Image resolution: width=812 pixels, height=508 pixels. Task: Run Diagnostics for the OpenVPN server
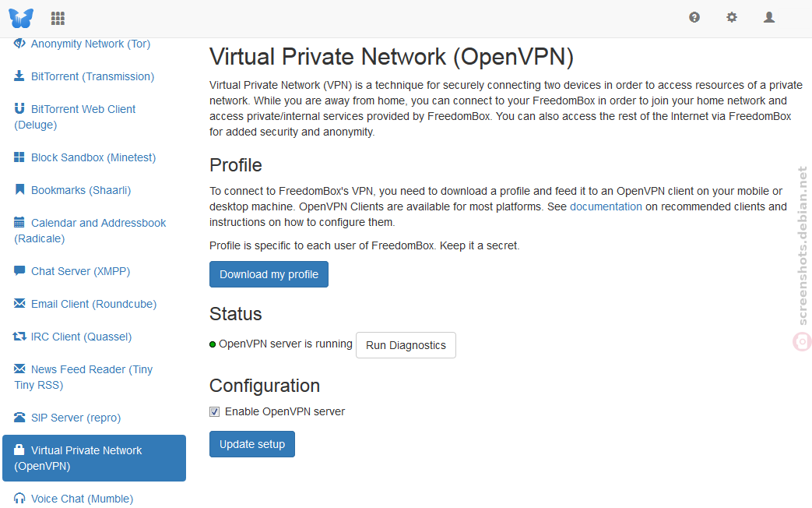(x=406, y=345)
